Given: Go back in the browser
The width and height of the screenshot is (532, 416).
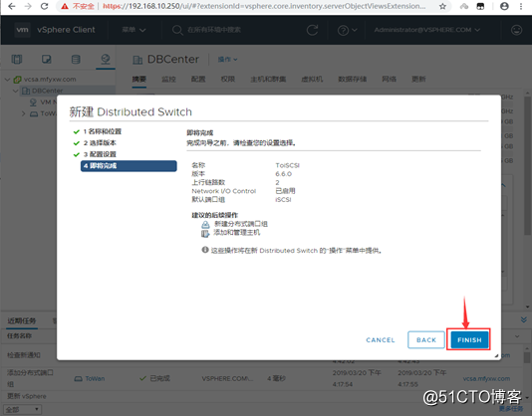Looking at the screenshot, I should coord(12,6).
